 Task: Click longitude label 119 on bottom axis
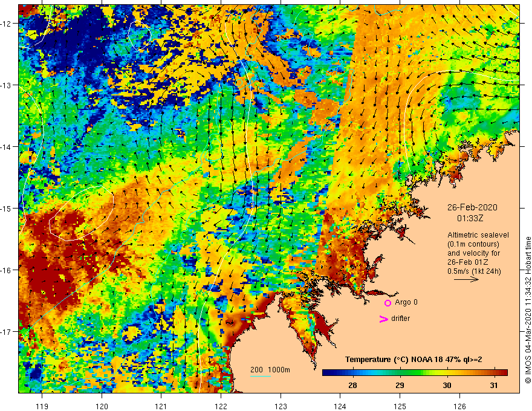[x=42, y=406]
